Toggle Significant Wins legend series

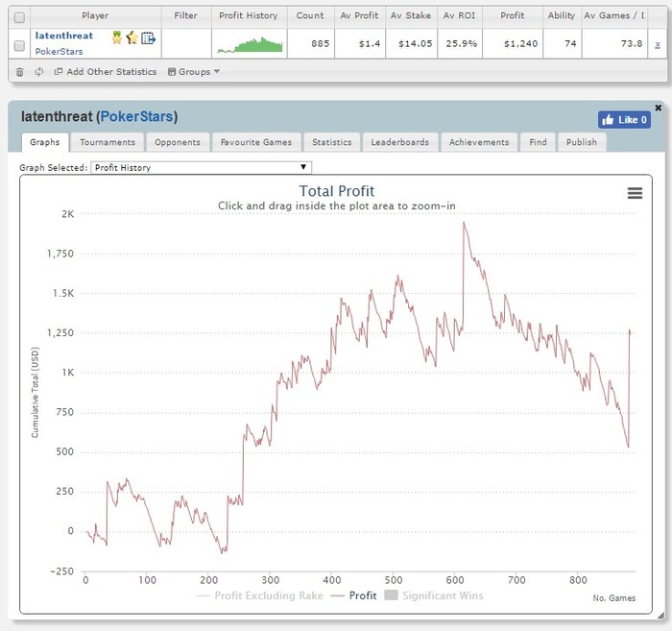click(434, 595)
